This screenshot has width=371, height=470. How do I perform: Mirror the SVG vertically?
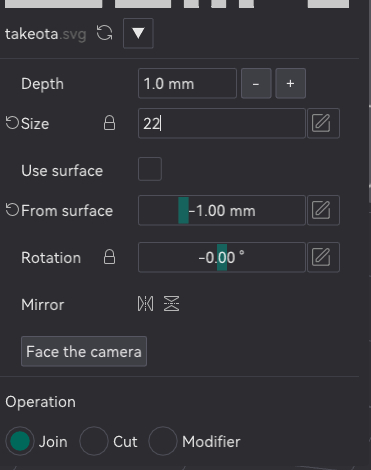pos(171,304)
